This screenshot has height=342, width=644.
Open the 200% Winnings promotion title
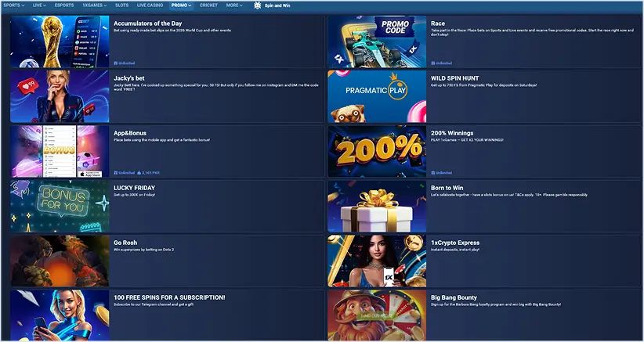tap(452, 133)
